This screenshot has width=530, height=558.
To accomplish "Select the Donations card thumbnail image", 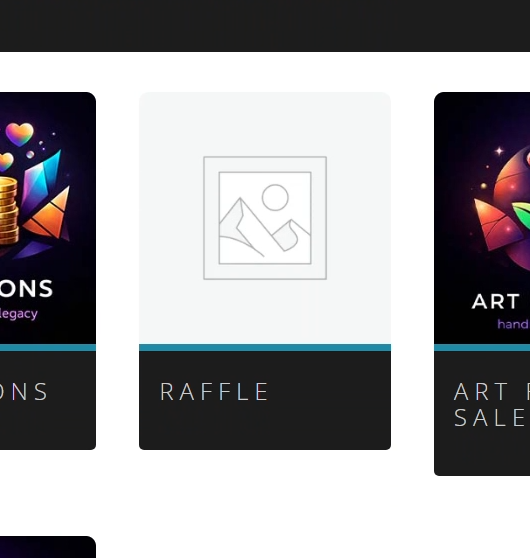I will [48, 218].
